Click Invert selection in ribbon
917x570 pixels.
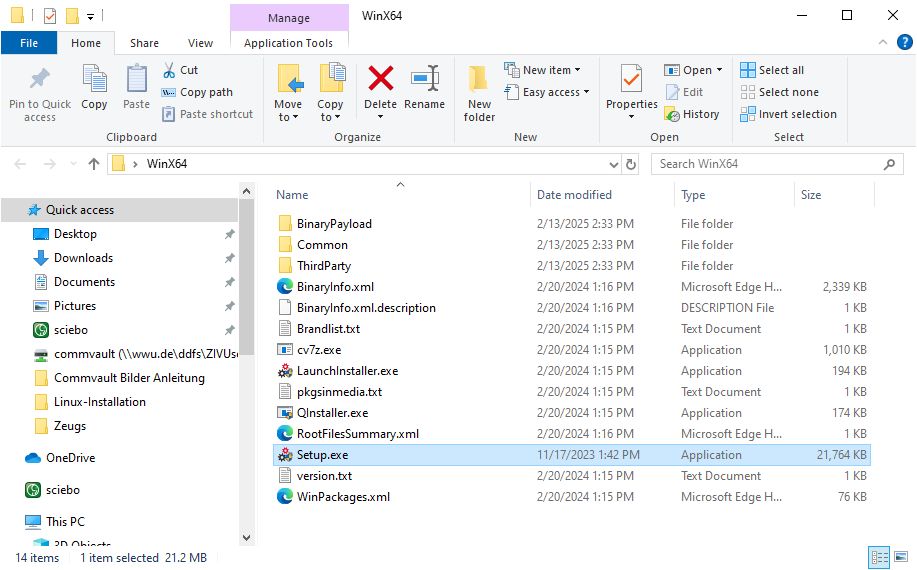(788, 114)
